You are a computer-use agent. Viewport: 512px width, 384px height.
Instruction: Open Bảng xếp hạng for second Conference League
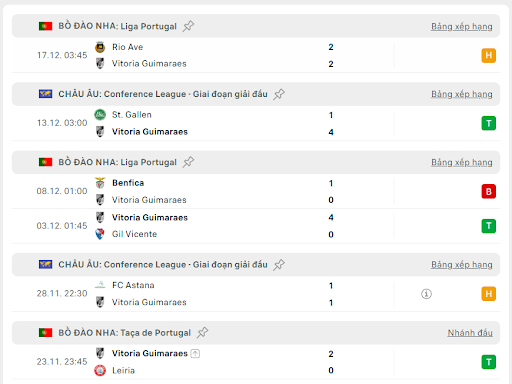click(x=462, y=265)
